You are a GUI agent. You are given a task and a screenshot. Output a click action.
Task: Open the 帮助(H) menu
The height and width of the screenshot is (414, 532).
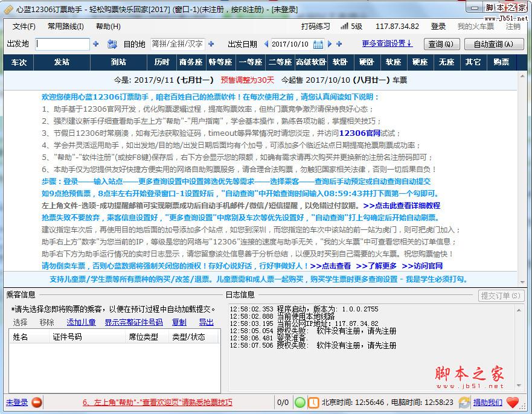pos(108,27)
